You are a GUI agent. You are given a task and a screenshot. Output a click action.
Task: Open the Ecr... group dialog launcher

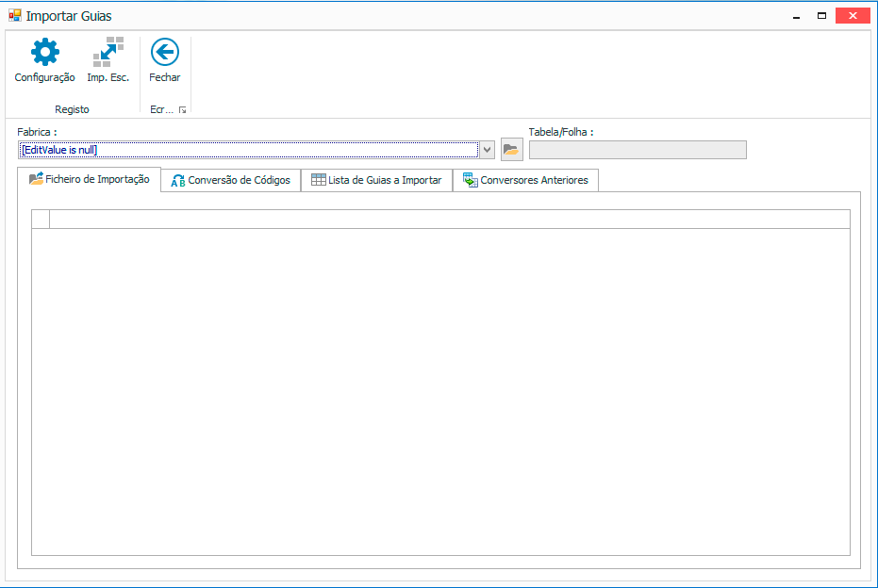tap(183, 110)
